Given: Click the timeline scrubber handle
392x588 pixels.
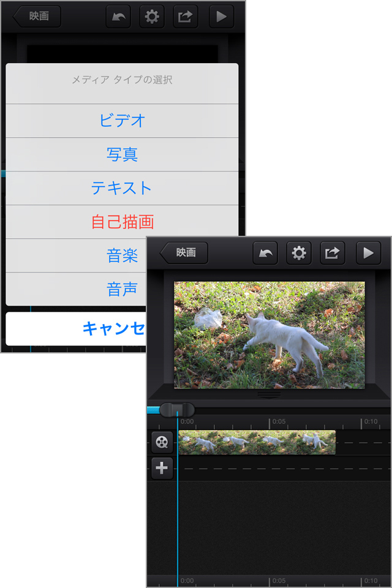Looking at the screenshot, I should [177, 410].
